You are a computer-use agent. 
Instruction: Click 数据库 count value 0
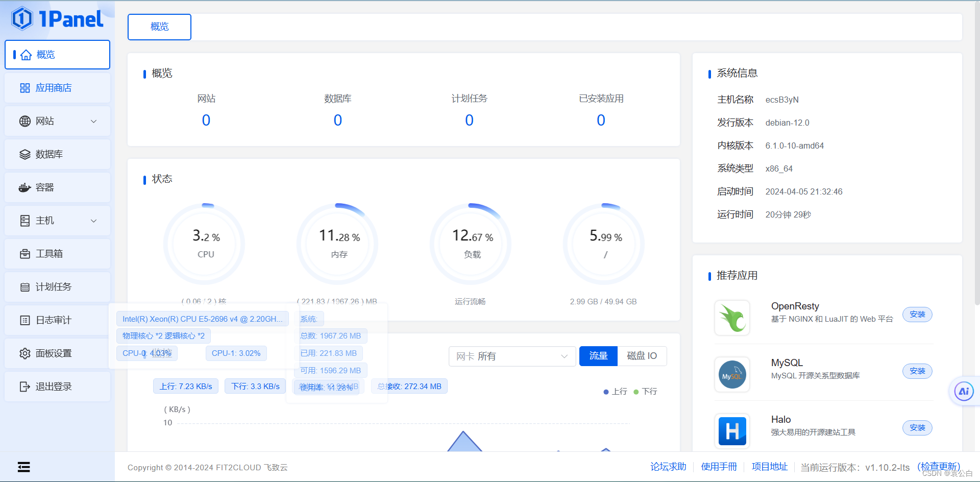[338, 120]
